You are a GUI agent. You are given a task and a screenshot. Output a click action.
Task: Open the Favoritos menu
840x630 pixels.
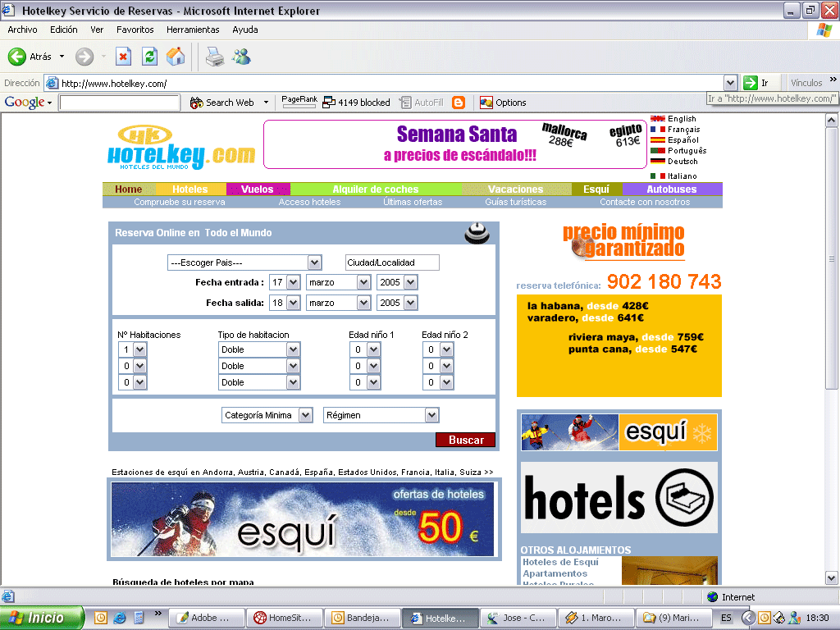tap(135, 30)
